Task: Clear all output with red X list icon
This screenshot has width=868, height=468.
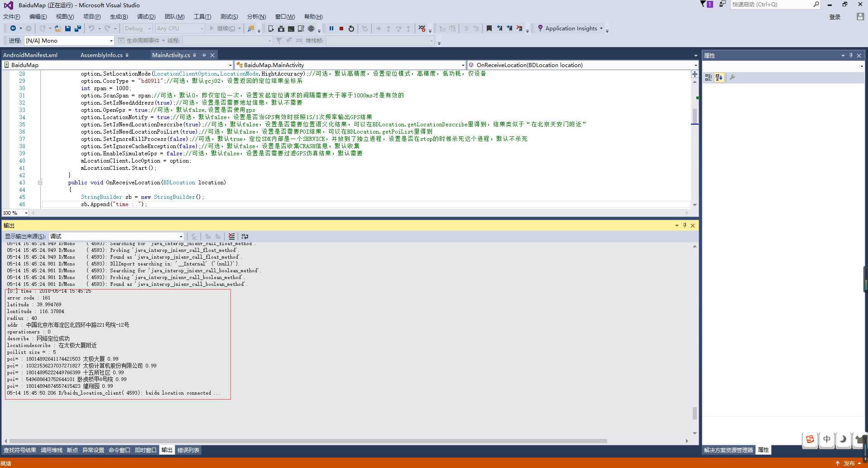Action: point(232,236)
